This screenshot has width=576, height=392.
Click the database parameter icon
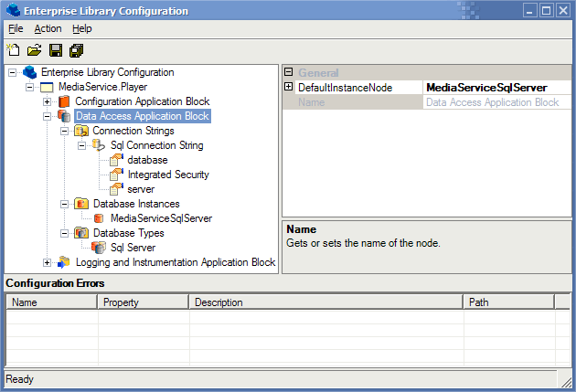click(x=116, y=160)
